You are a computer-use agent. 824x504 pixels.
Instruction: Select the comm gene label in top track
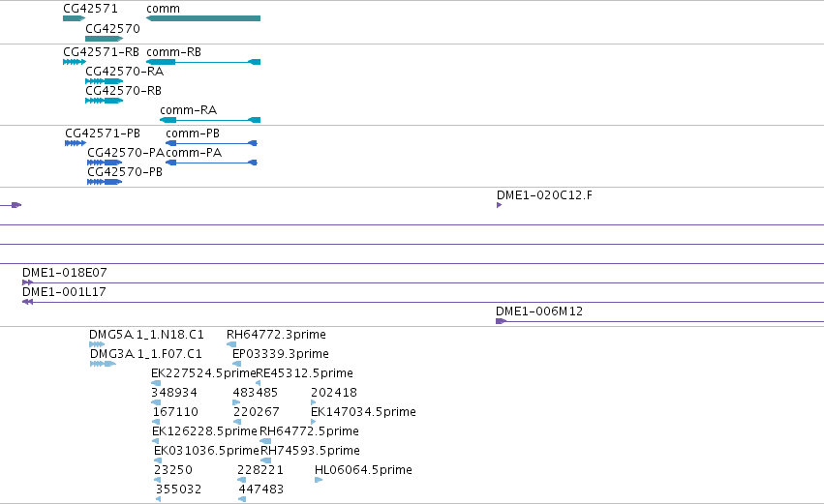tap(163, 9)
